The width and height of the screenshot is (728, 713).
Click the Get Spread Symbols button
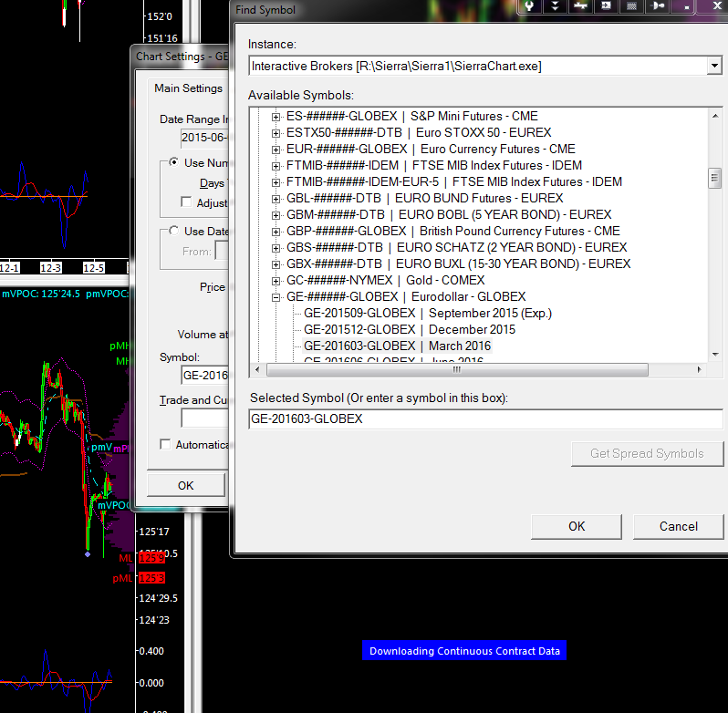coord(647,454)
